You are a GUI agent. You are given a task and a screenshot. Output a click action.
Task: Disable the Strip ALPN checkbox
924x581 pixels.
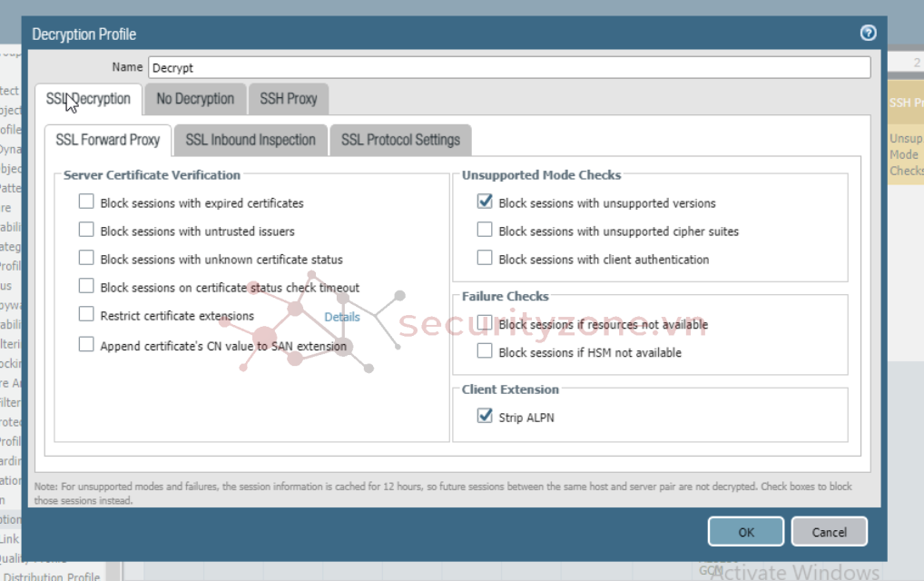pos(485,417)
